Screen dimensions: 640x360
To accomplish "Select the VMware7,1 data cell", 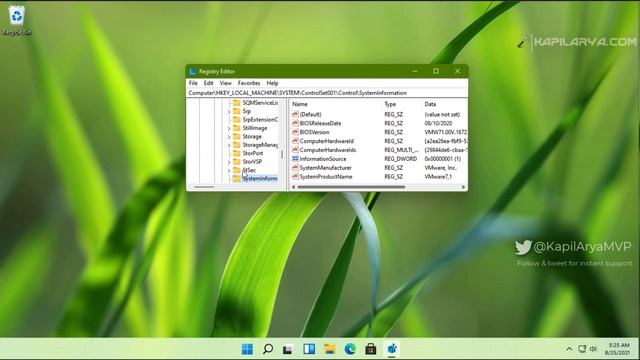I will (438, 177).
